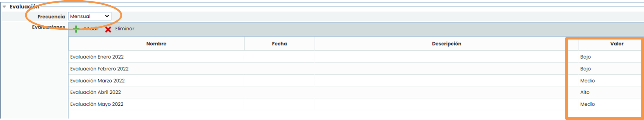Click the Fecha column header
The width and height of the screenshot is (644, 120).
pos(279,44)
